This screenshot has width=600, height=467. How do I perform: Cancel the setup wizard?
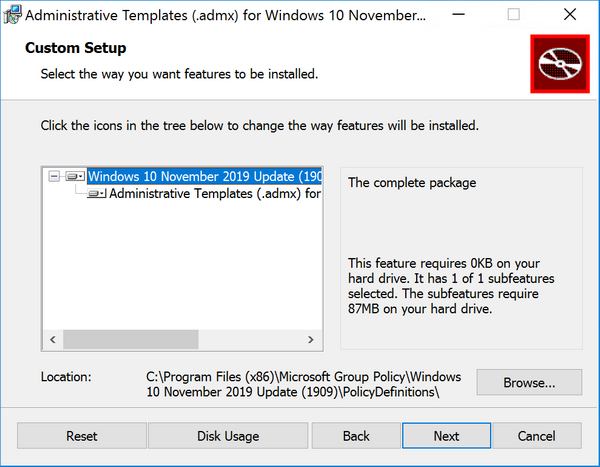[x=536, y=436]
